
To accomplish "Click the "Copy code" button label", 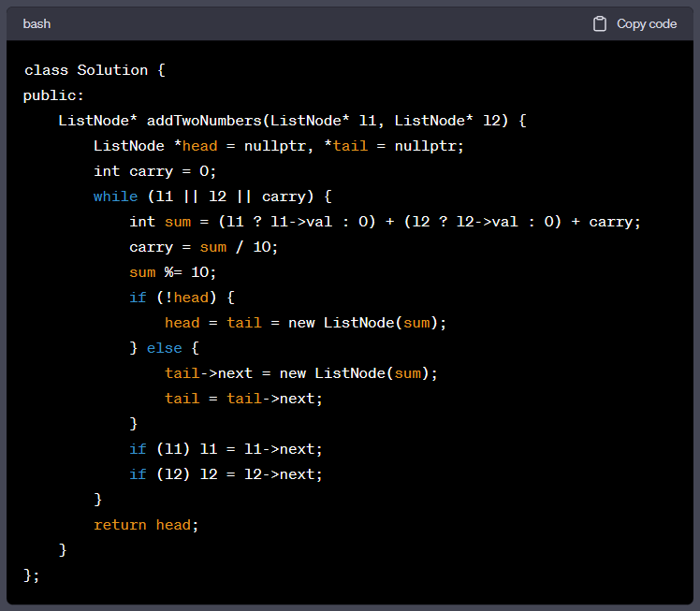I will click(x=647, y=23).
